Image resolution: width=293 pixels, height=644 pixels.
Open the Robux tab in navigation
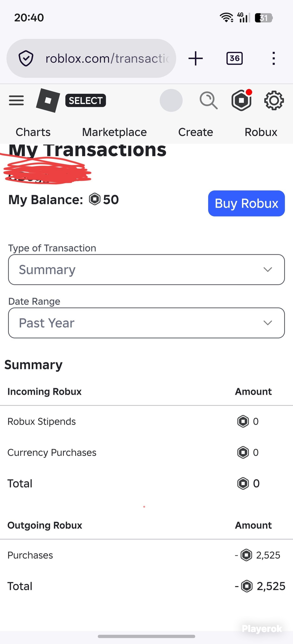coord(261,132)
